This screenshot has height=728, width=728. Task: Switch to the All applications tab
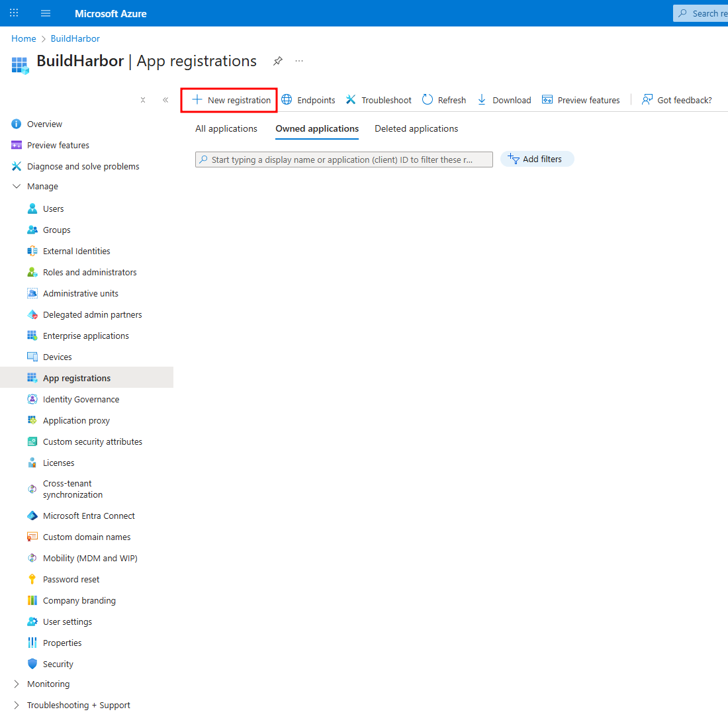click(x=226, y=128)
